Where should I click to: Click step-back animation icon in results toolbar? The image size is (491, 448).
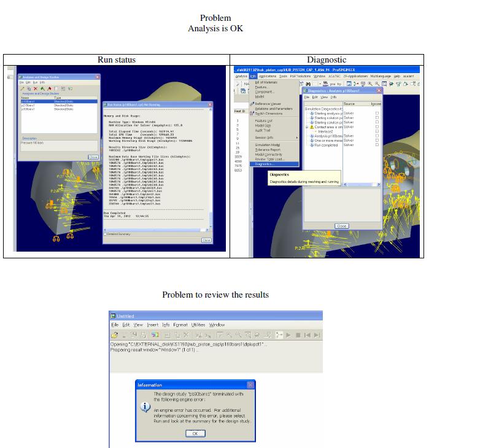pos(307,335)
